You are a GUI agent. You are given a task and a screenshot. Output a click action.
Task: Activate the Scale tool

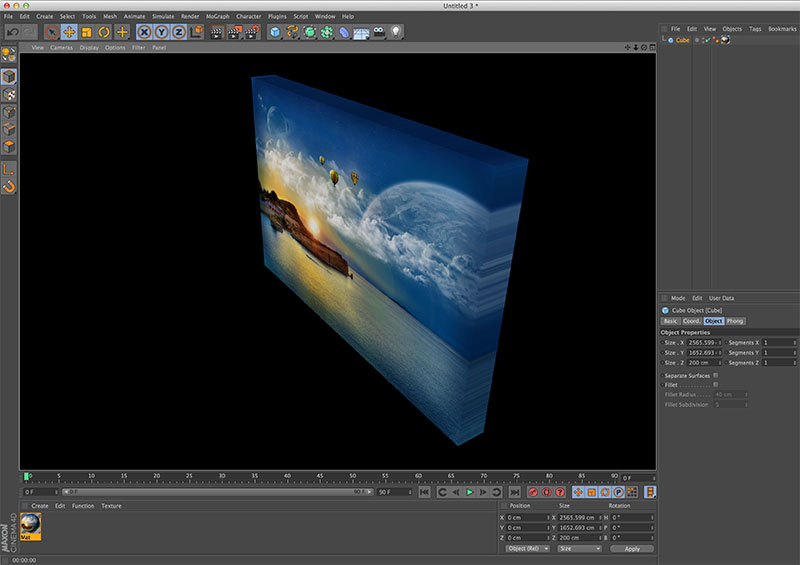pos(87,32)
